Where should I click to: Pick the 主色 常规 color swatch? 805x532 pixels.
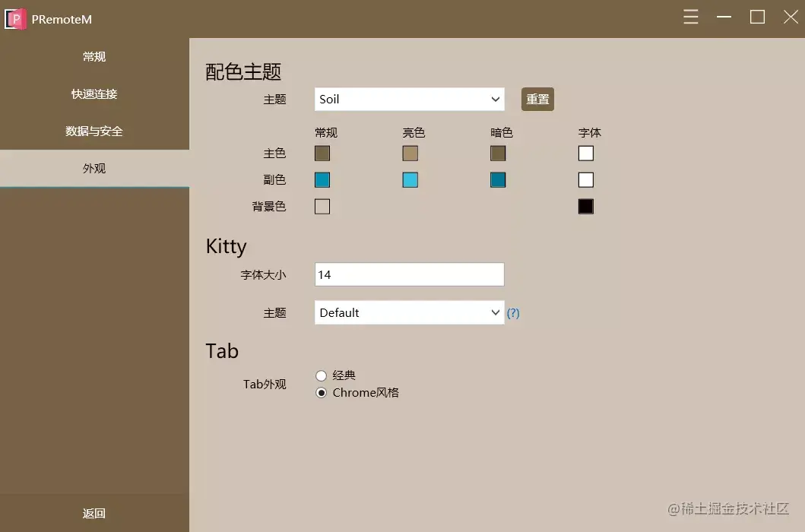click(x=322, y=153)
